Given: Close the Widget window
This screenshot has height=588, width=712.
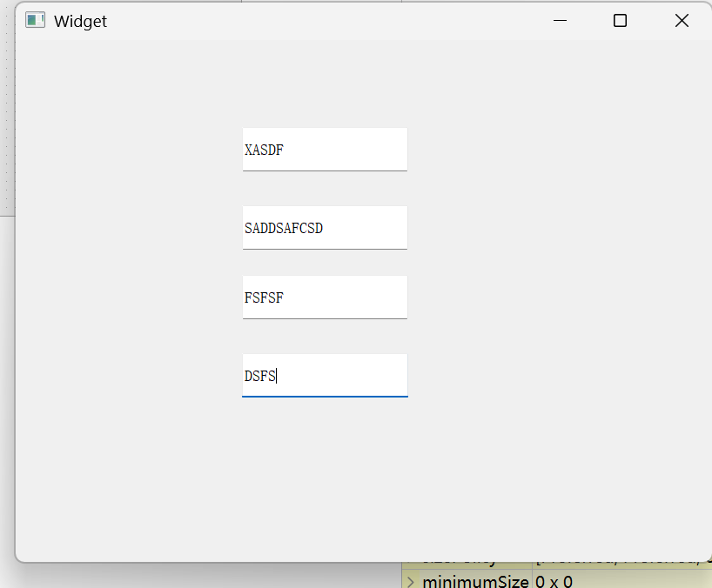Looking at the screenshot, I should (682, 20).
